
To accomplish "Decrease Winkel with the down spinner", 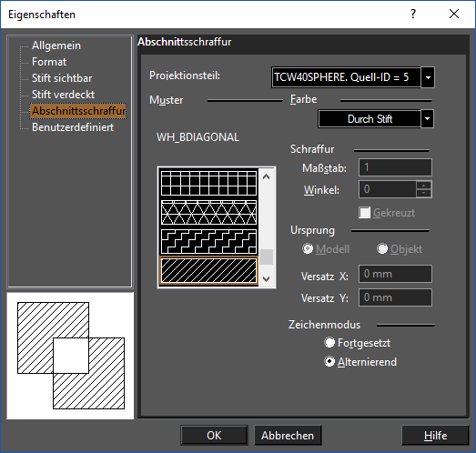I will coord(423,193).
